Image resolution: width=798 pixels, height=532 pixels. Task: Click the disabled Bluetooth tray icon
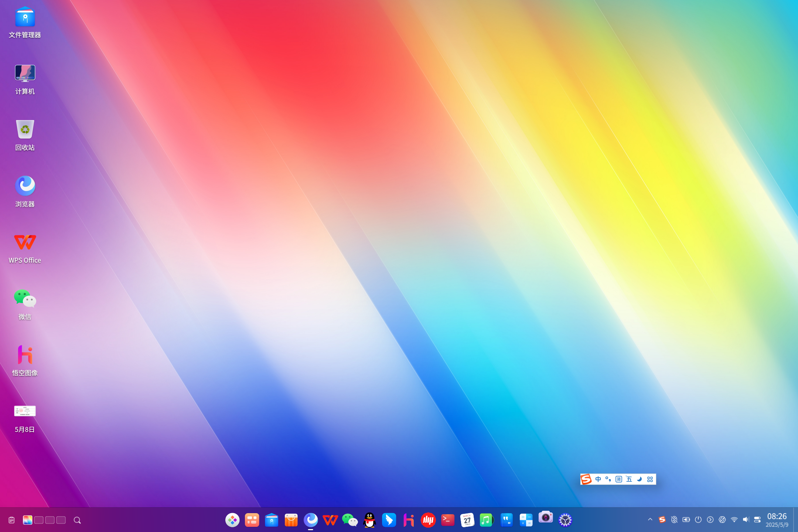point(674,519)
